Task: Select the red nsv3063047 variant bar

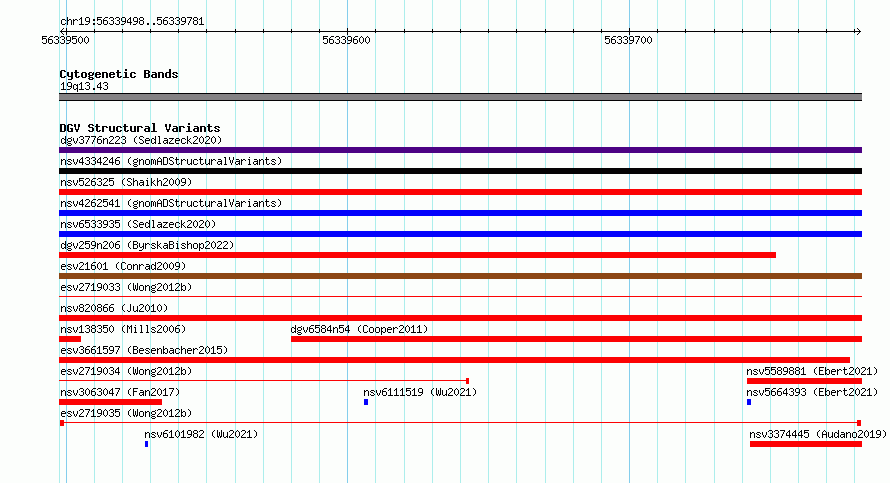Action: tap(110, 402)
